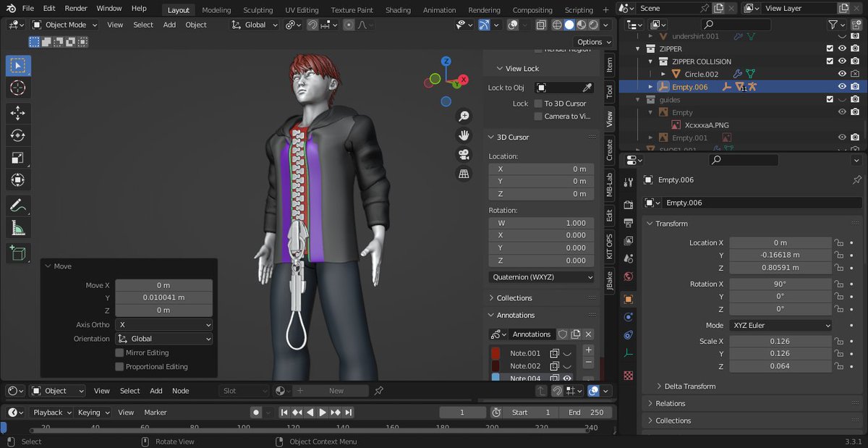The image size is (868, 448).
Task: Toggle the lock for Location X
Action: pyautogui.click(x=839, y=243)
